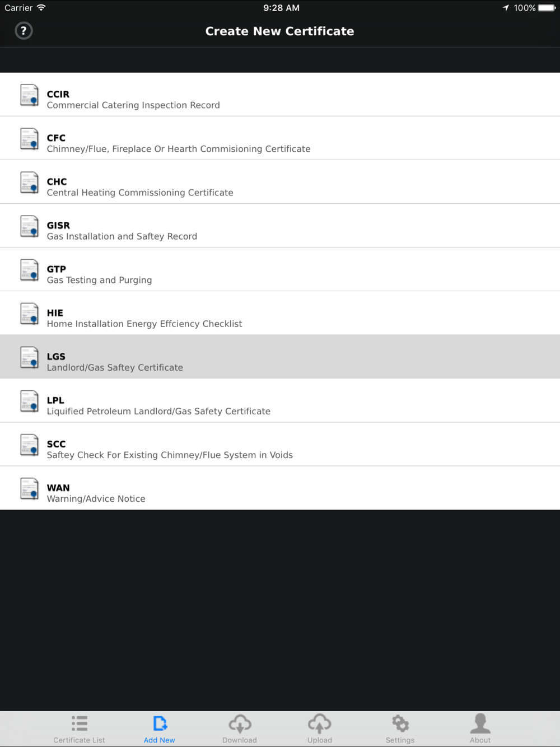Open the Download cloud icon

pyautogui.click(x=240, y=723)
